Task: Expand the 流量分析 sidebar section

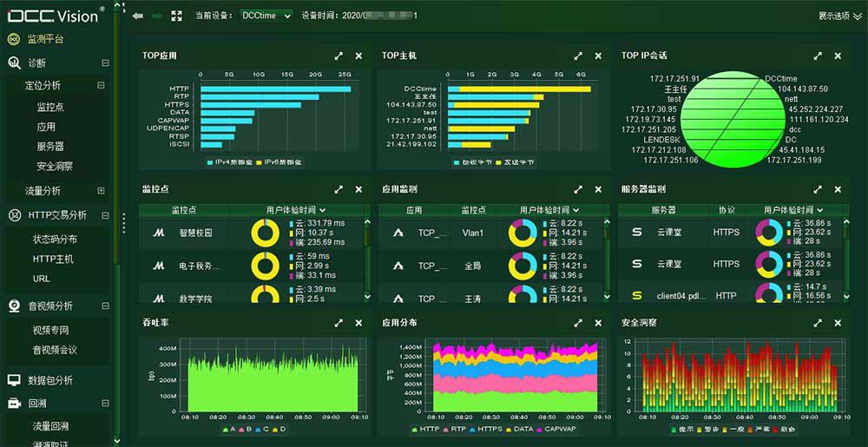Action: [102, 191]
